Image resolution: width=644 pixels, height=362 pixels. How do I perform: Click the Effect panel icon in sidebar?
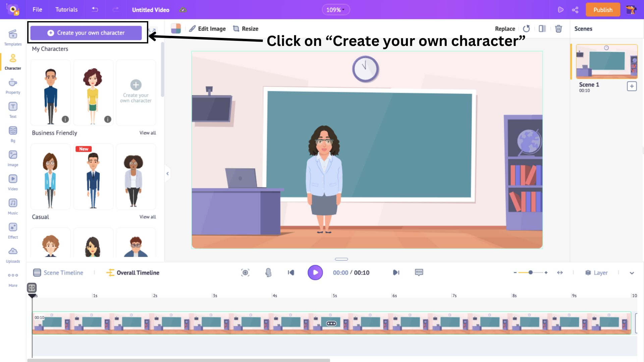[x=12, y=227]
